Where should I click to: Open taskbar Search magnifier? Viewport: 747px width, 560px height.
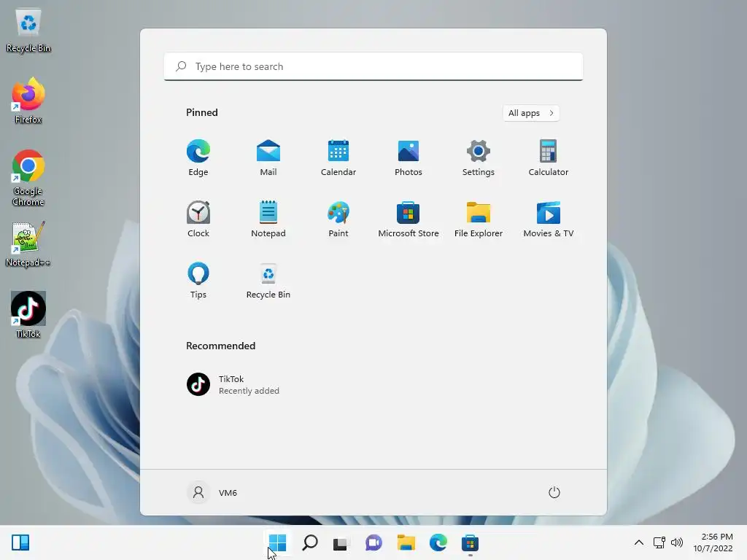tap(309, 542)
